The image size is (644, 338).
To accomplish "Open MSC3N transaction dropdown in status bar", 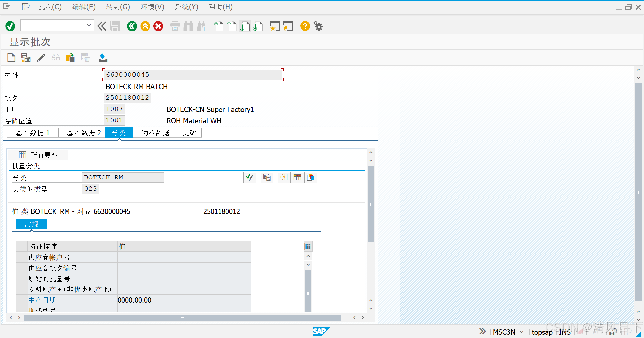I will click(522, 332).
